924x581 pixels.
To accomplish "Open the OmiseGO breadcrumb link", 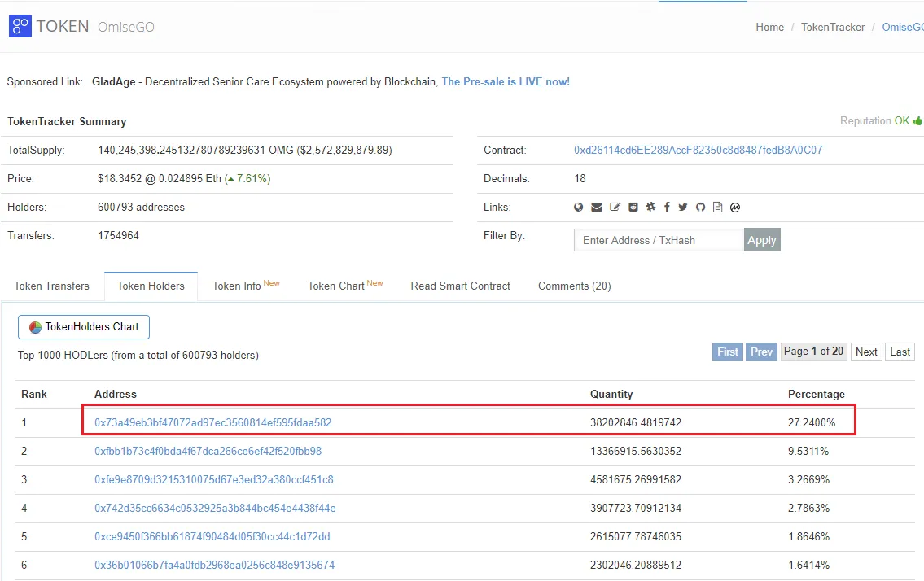I will [x=903, y=27].
